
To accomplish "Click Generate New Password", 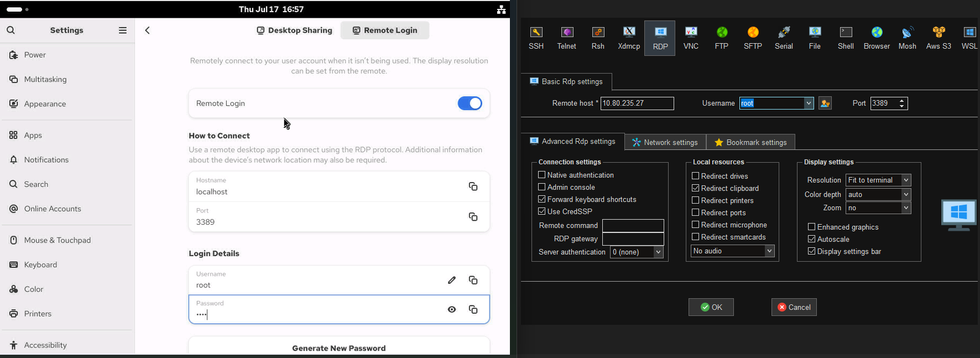I will 339,347.
